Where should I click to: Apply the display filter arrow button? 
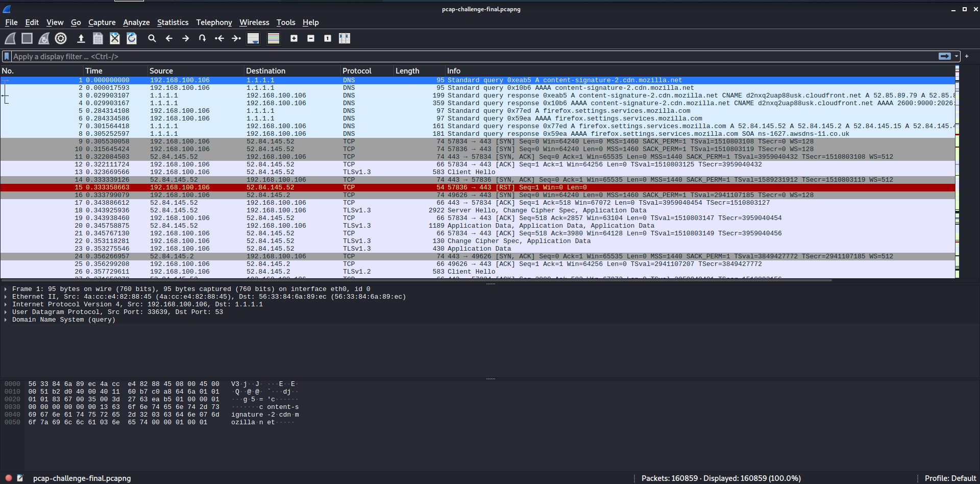coord(945,56)
